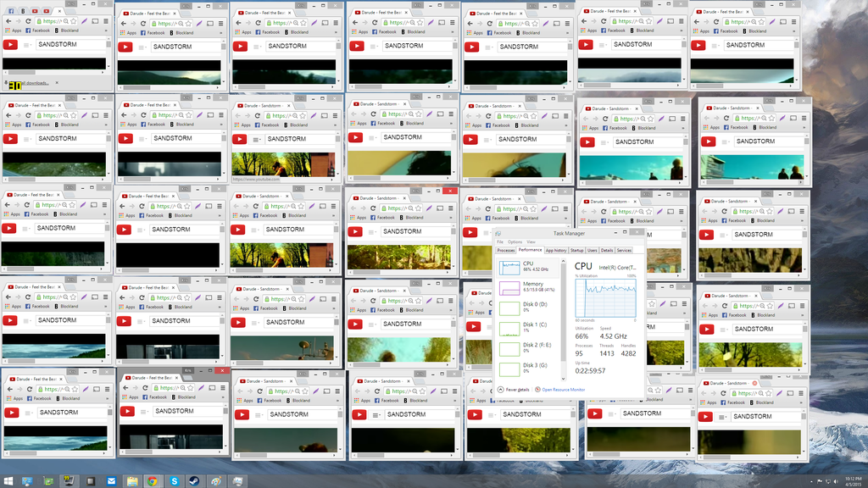Open File Explorer from the taskbar
The image size is (868, 488).
click(132, 480)
